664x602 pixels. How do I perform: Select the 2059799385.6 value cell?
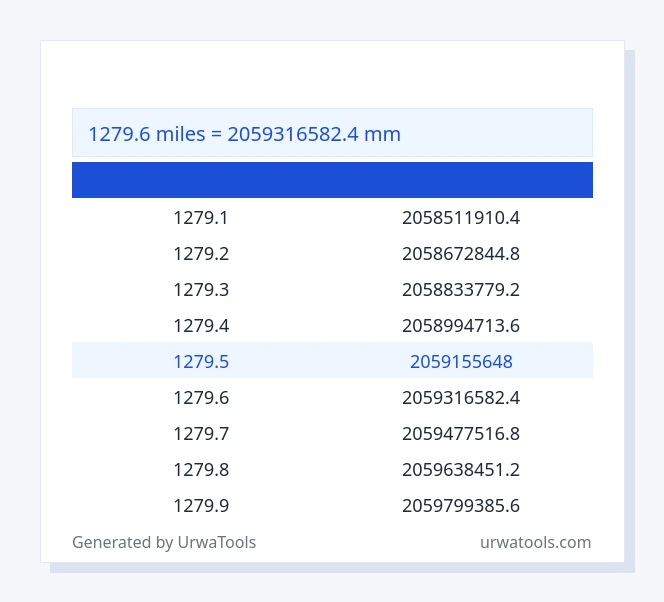coord(461,505)
